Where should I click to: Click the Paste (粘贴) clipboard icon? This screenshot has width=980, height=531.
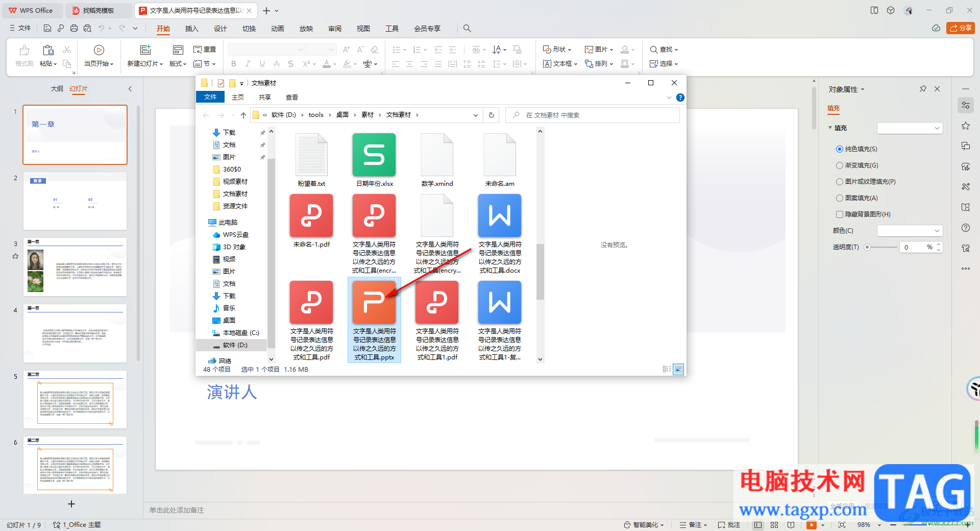coord(48,50)
